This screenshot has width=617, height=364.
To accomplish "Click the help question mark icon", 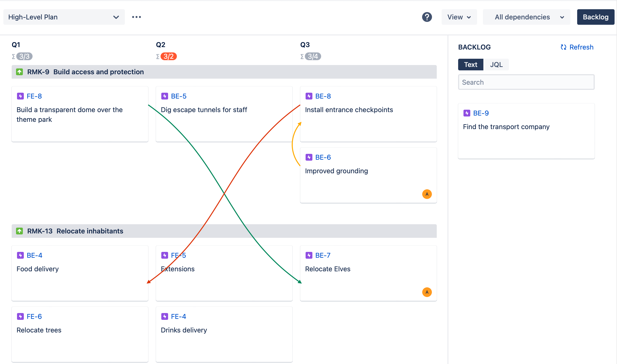I will point(427,17).
